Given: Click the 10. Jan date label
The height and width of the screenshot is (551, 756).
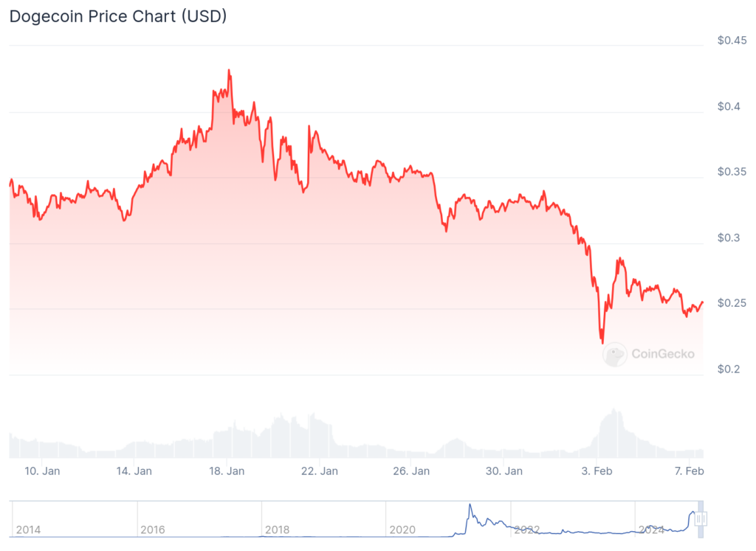Looking at the screenshot, I should click(x=42, y=471).
